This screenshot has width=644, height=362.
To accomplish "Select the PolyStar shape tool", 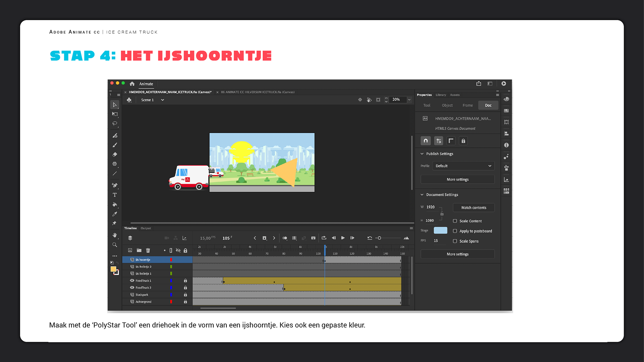I will 115,164.
